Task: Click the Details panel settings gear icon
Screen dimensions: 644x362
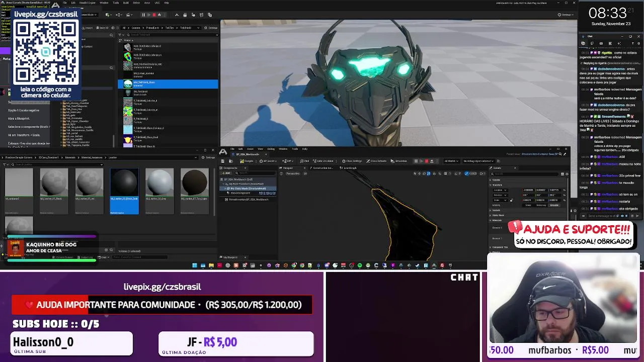Action: pos(567,174)
